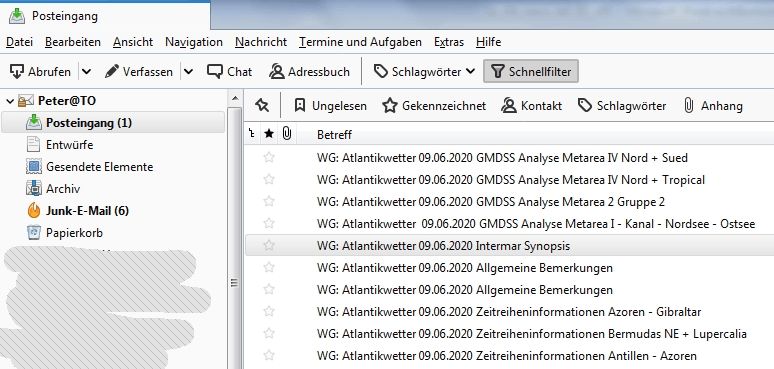Open the Adressbuch
This screenshot has height=369, width=774.
(310, 72)
